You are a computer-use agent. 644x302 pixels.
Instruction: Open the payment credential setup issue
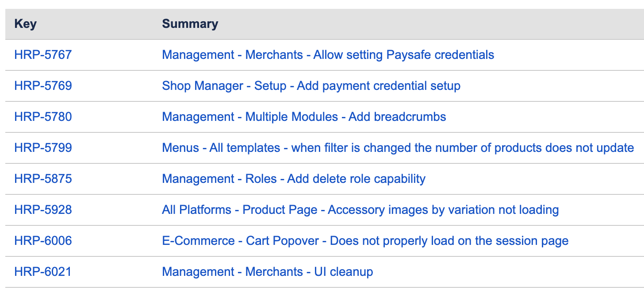click(311, 86)
